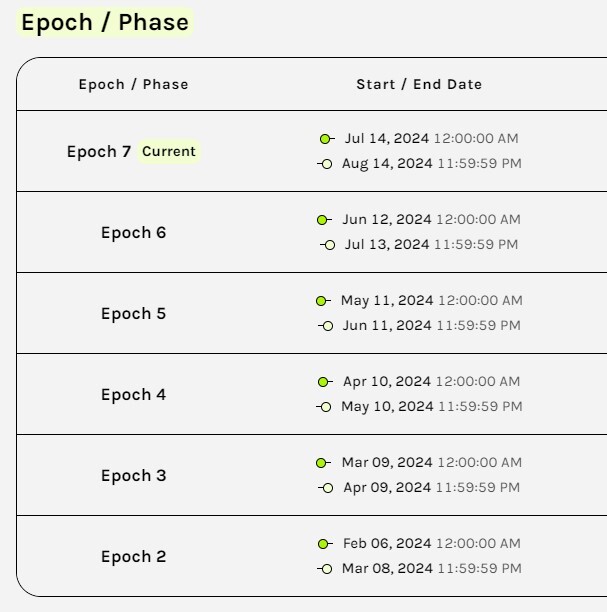This screenshot has width=607, height=612.
Task: Select the Epoch 6 row label
Action: tap(134, 233)
